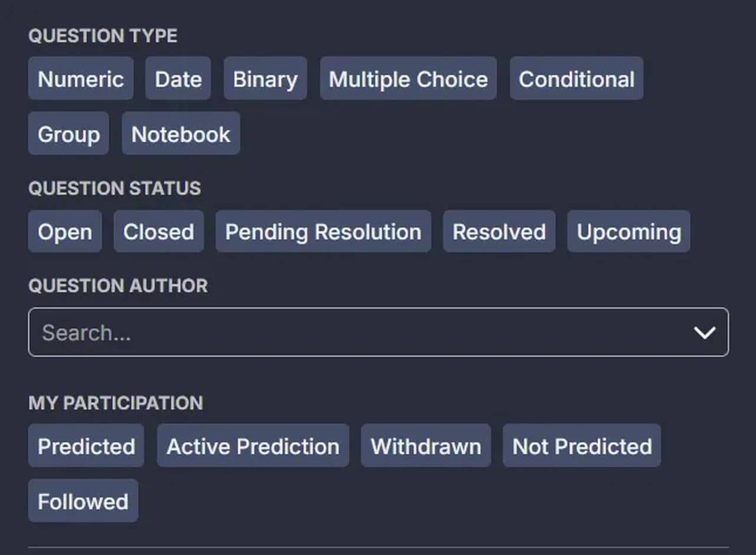The image size is (756, 555).
Task: Enable the Not Predicted filter
Action: click(582, 446)
